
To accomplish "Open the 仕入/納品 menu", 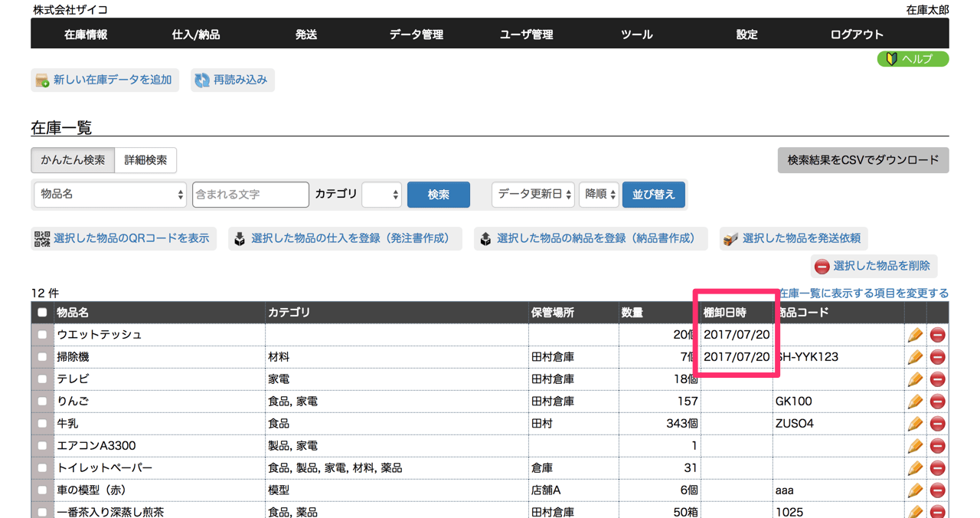I will tap(196, 34).
